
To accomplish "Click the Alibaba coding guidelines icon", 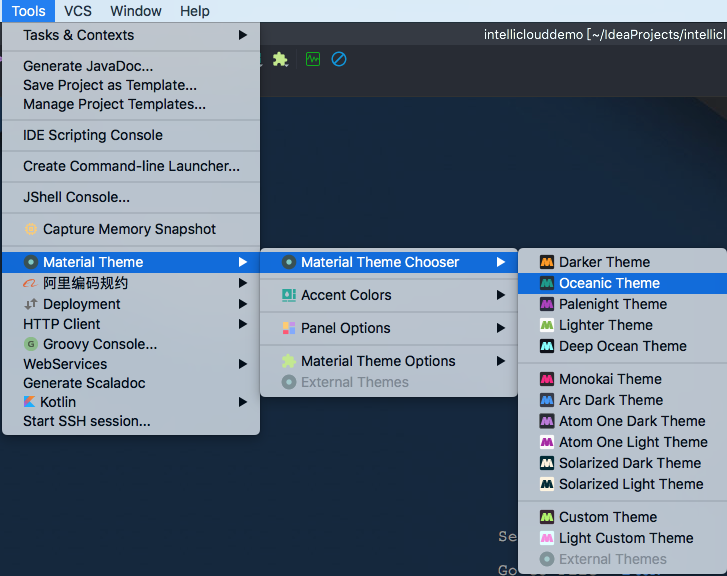I will (x=30, y=283).
